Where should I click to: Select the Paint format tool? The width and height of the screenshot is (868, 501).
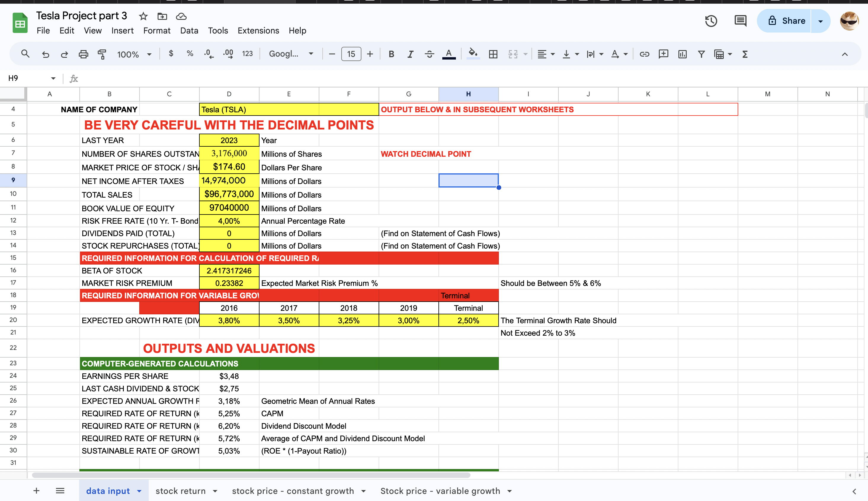coord(102,54)
